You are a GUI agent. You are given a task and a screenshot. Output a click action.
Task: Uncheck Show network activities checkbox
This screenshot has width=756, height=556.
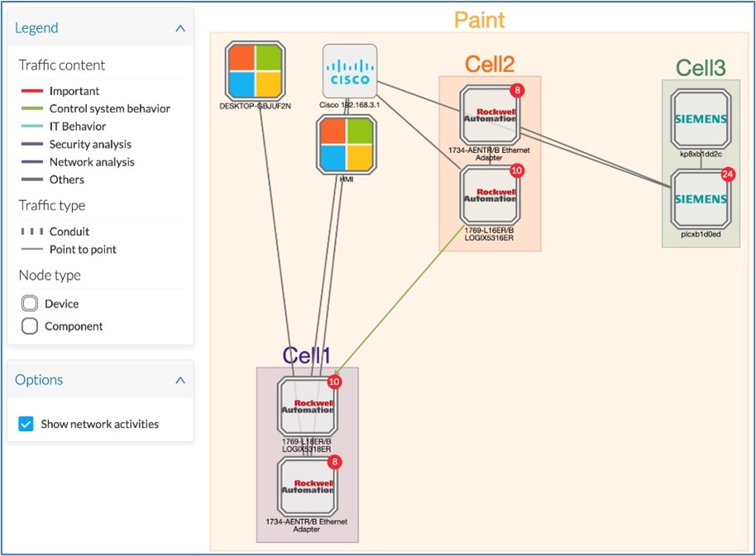click(26, 424)
